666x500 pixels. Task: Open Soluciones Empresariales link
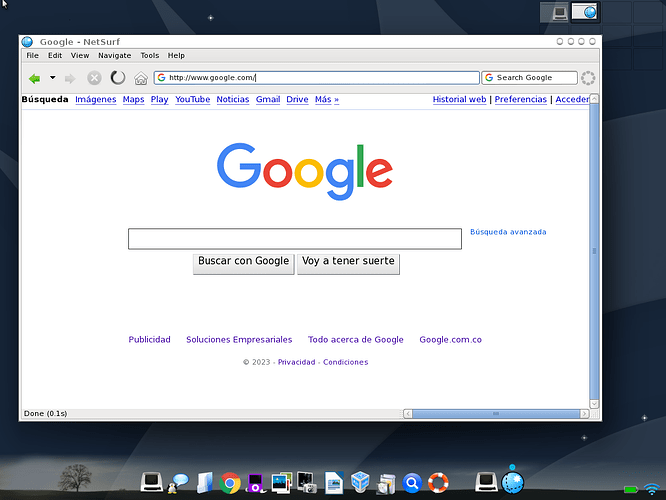239,339
